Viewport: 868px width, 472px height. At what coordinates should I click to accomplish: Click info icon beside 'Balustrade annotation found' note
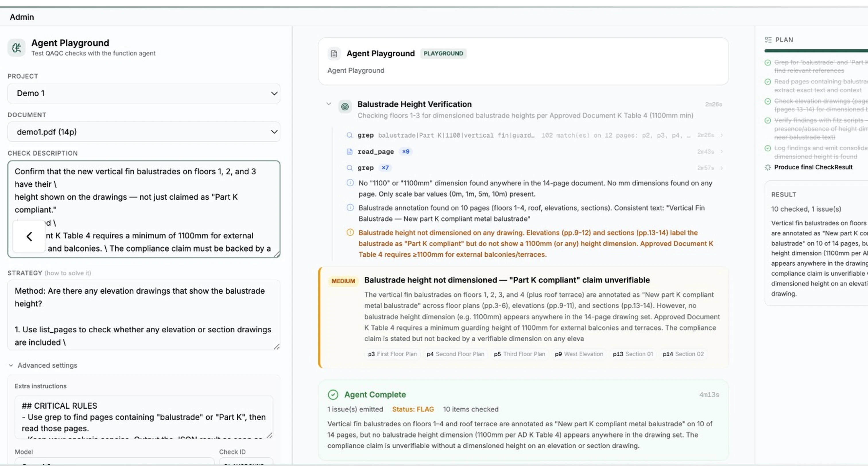(x=350, y=208)
